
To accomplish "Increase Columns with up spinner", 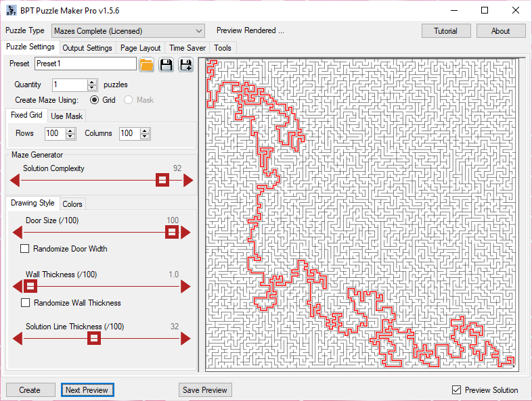I will coord(145,131).
